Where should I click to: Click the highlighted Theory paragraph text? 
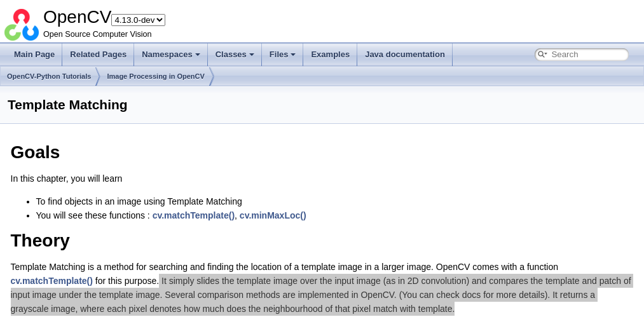click(318, 295)
